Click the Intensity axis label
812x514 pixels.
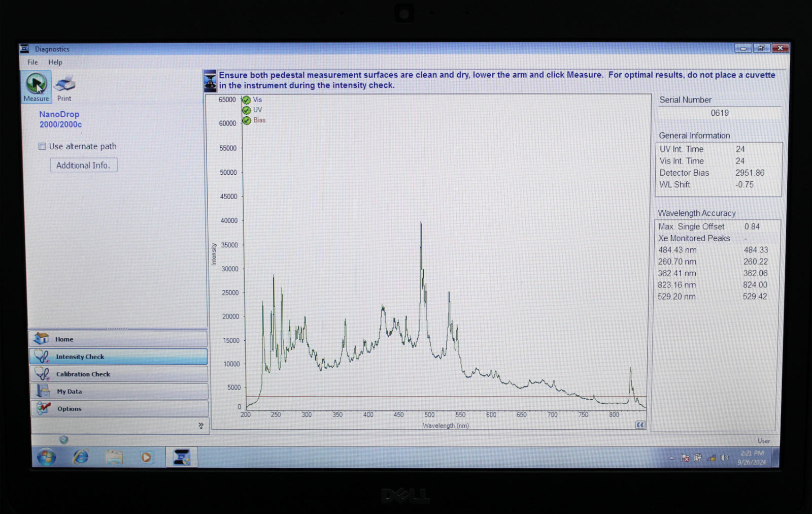[x=214, y=254]
